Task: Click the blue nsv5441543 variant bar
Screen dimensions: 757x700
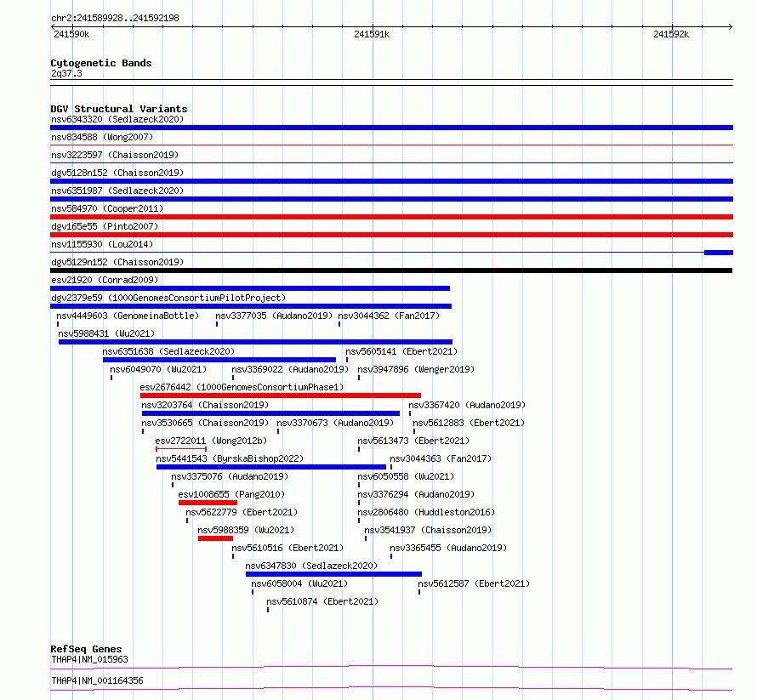Action: (271, 467)
